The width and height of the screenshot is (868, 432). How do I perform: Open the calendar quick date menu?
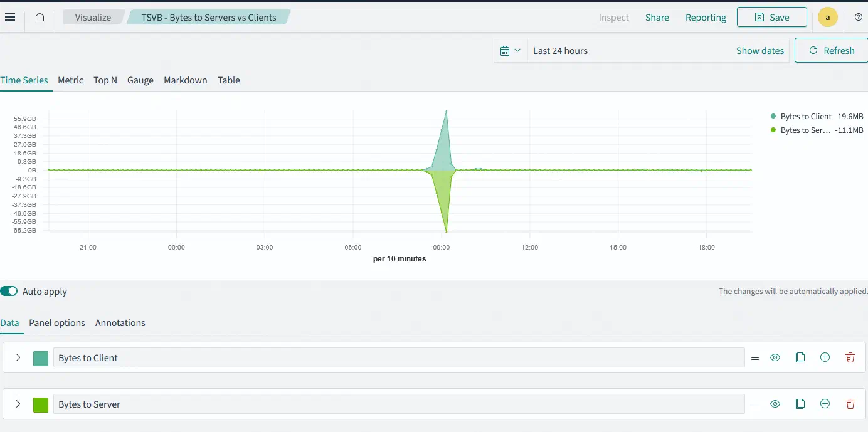tap(511, 51)
